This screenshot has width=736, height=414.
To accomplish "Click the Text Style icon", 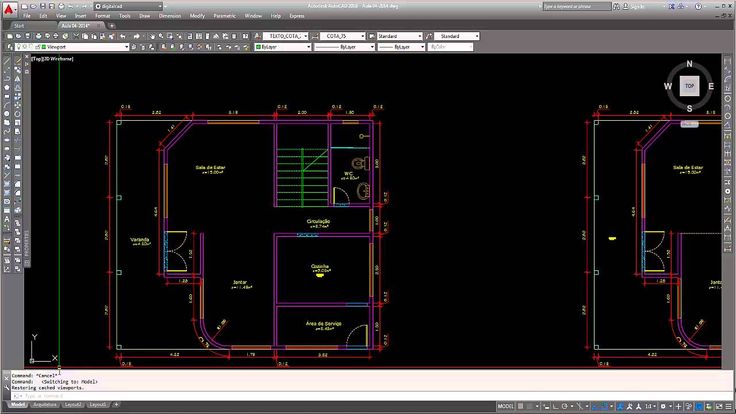I will pyautogui.click(x=257, y=36).
